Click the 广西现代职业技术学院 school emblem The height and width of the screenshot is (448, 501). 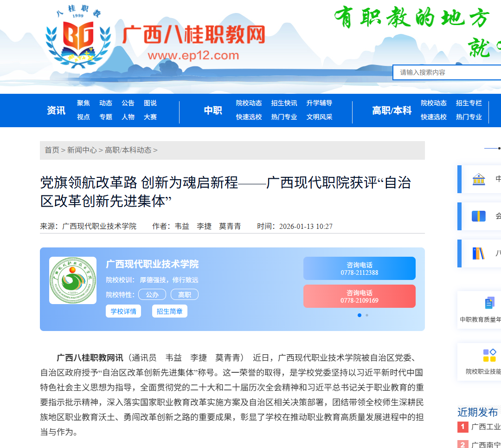[x=73, y=280]
